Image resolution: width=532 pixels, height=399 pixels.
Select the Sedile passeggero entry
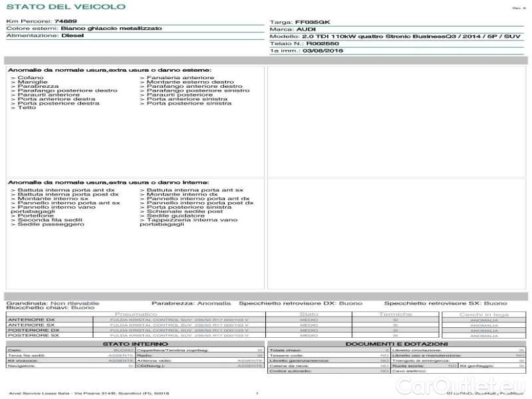[x=47, y=224]
